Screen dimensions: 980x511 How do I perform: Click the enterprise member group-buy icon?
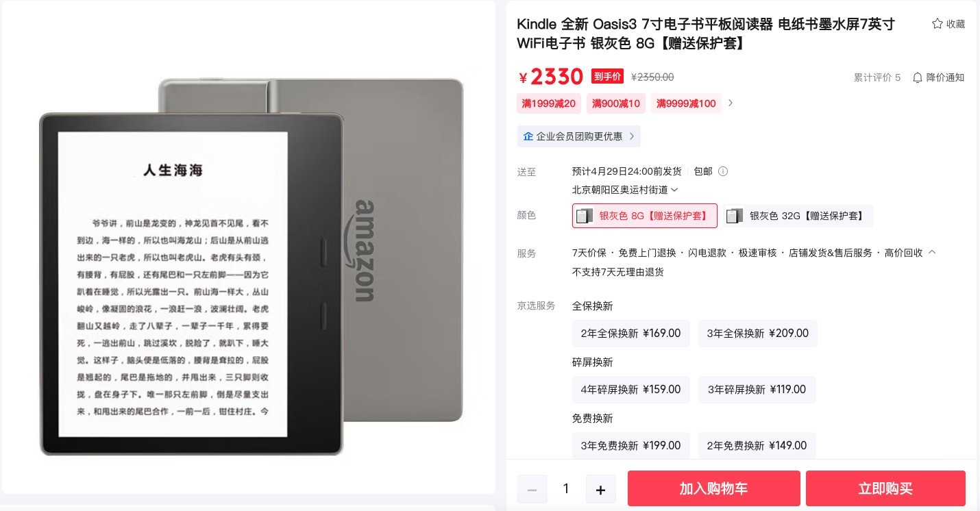click(x=528, y=136)
